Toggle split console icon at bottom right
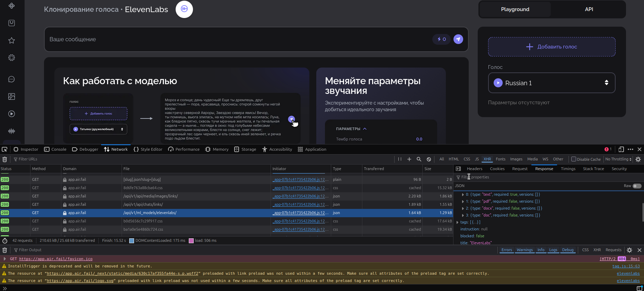This screenshot has width=644, height=291. pos(639,288)
